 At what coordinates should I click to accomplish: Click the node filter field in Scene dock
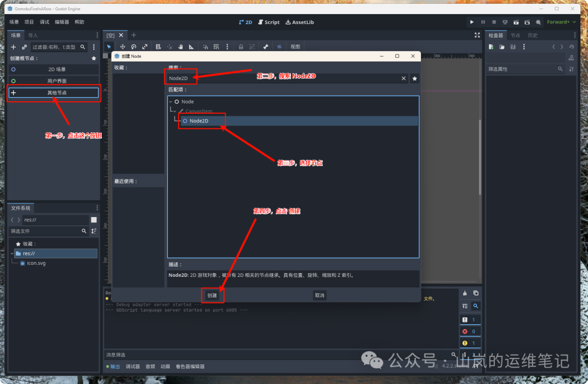58,47
